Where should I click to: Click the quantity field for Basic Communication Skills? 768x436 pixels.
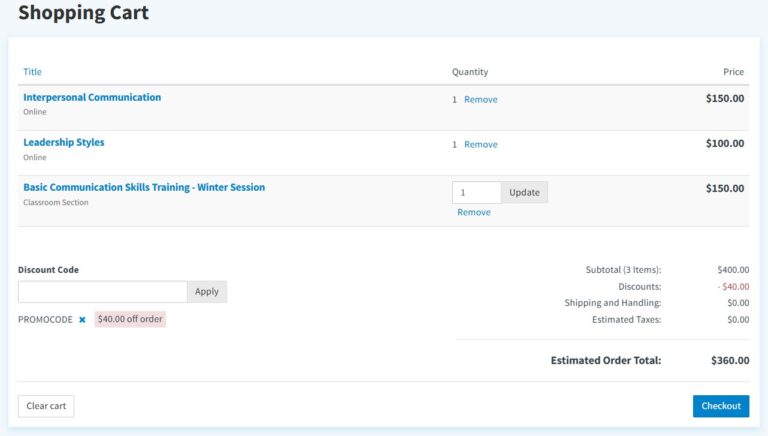476,192
